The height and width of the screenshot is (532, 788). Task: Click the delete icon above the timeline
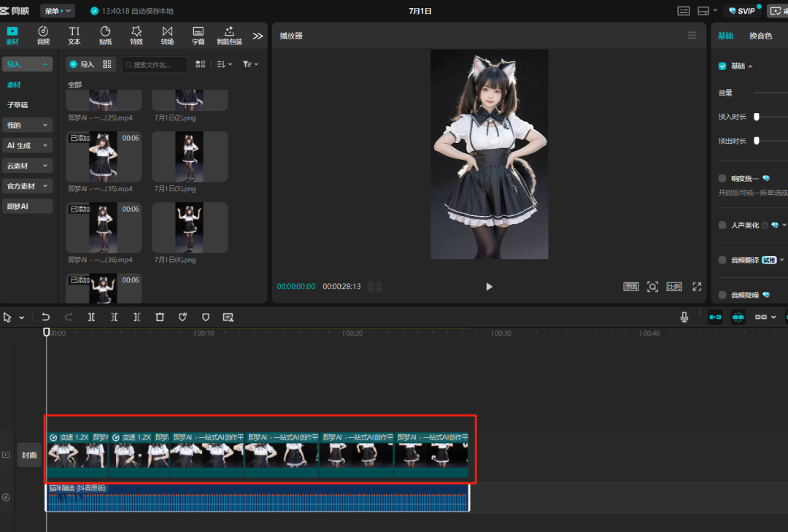tap(161, 317)
